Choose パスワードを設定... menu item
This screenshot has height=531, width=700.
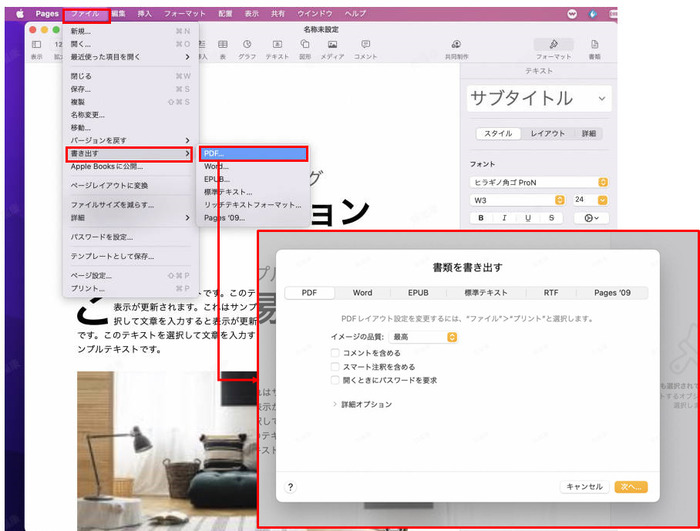[x=130, y=237]
